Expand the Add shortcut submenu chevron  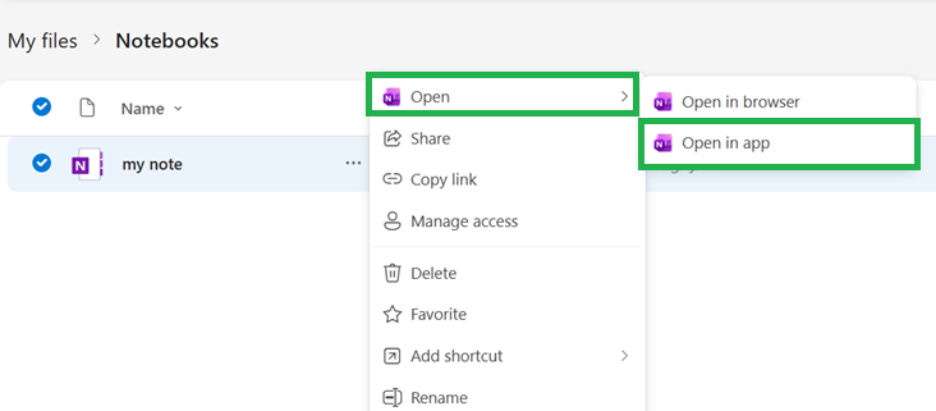tap(624, 356)
